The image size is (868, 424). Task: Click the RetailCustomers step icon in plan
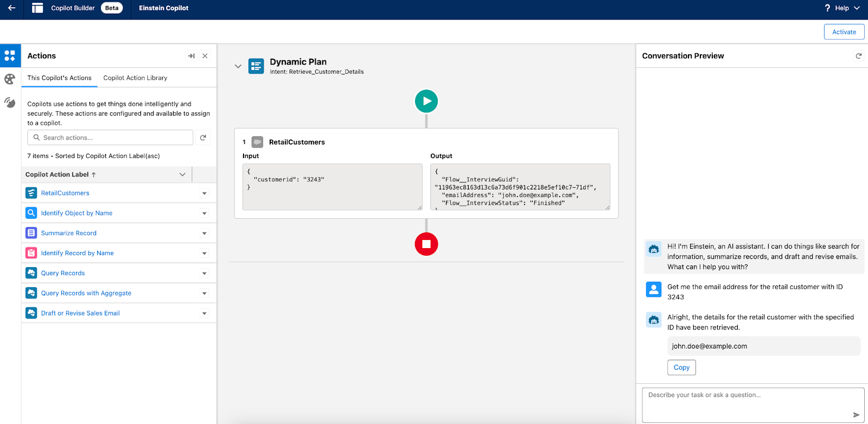coord(258,142)
